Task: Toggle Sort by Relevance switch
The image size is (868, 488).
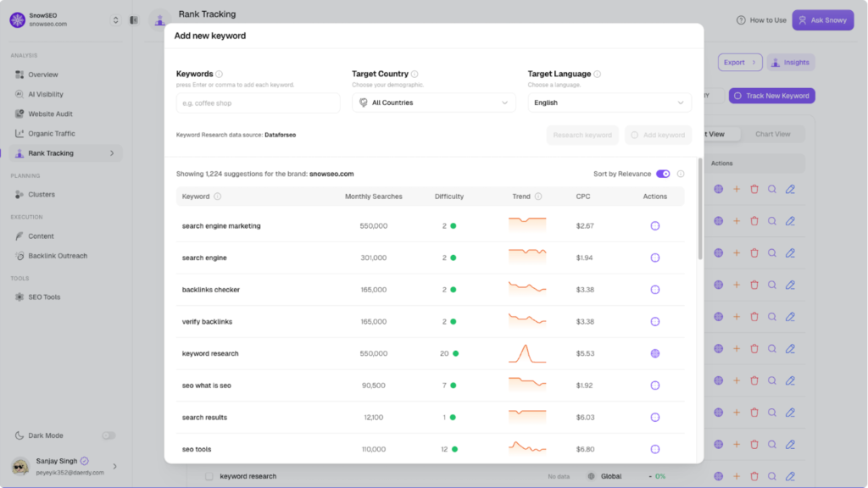Action: tap(663, 174)
